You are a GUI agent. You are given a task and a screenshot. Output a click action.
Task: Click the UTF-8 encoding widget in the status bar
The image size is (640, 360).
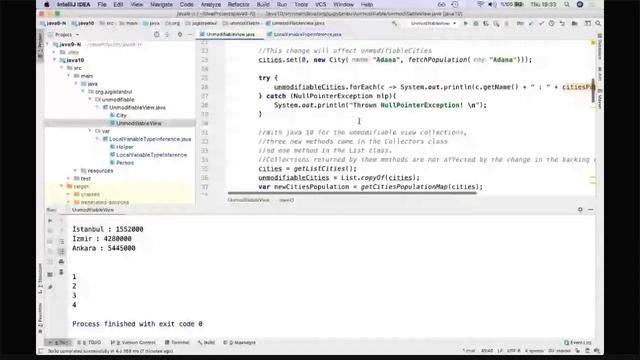pyautogui.click(x=513, y=351)
